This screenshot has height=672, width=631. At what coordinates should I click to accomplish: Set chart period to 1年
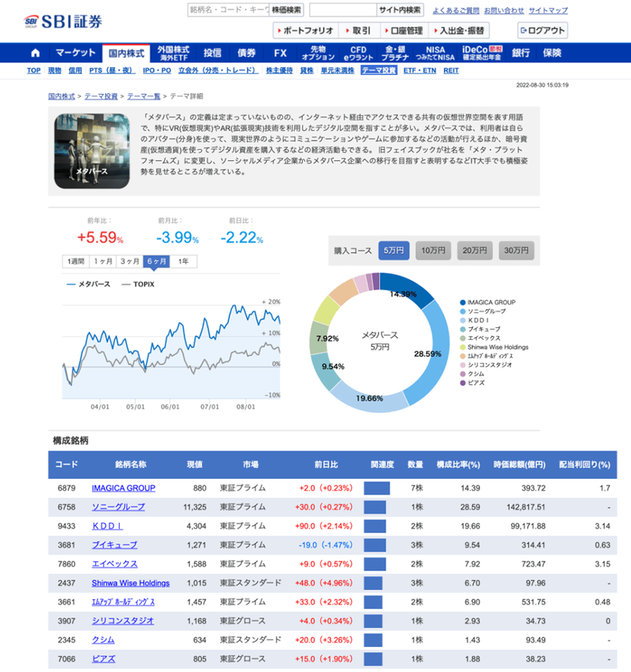[184, 261]
